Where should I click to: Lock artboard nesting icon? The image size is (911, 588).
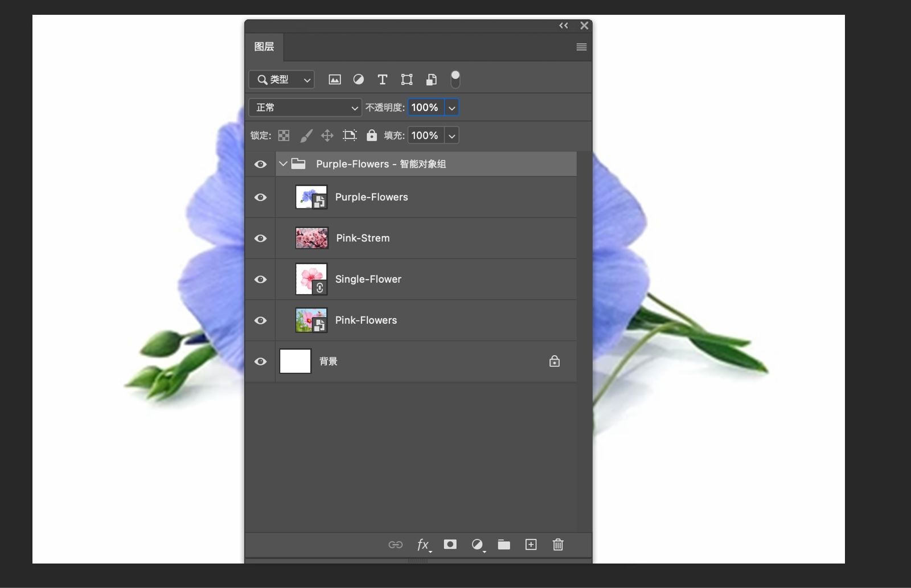350,135
